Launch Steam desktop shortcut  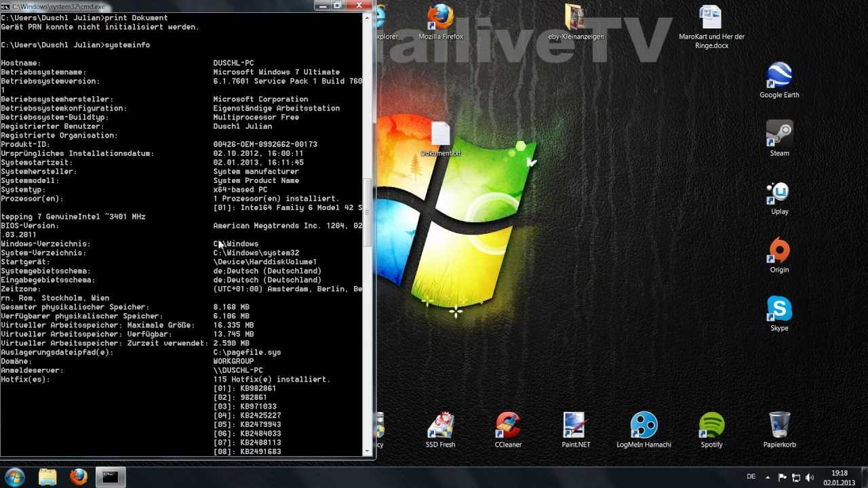click(779, 138)
